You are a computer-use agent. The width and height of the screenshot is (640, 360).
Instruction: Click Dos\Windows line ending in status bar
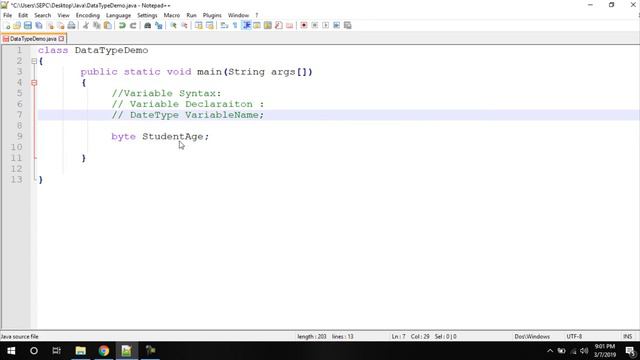pos(532,337)
